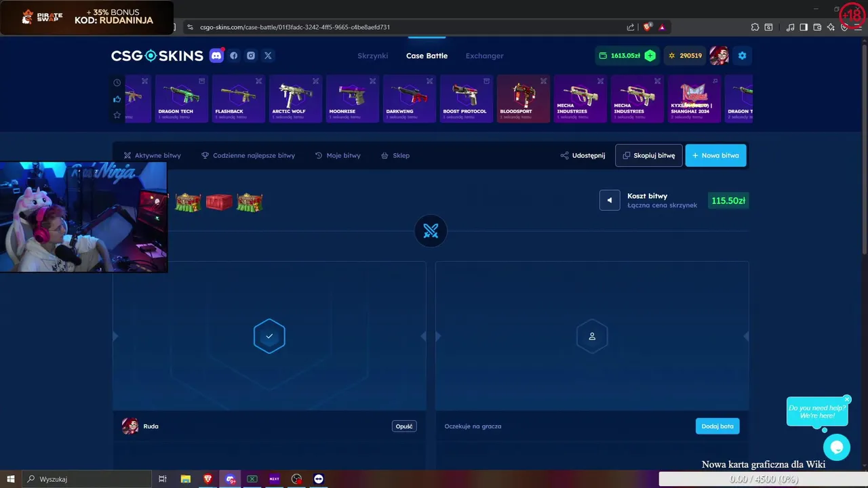
Task: Click the Udostępnij share button
Action: pos(583,155)
